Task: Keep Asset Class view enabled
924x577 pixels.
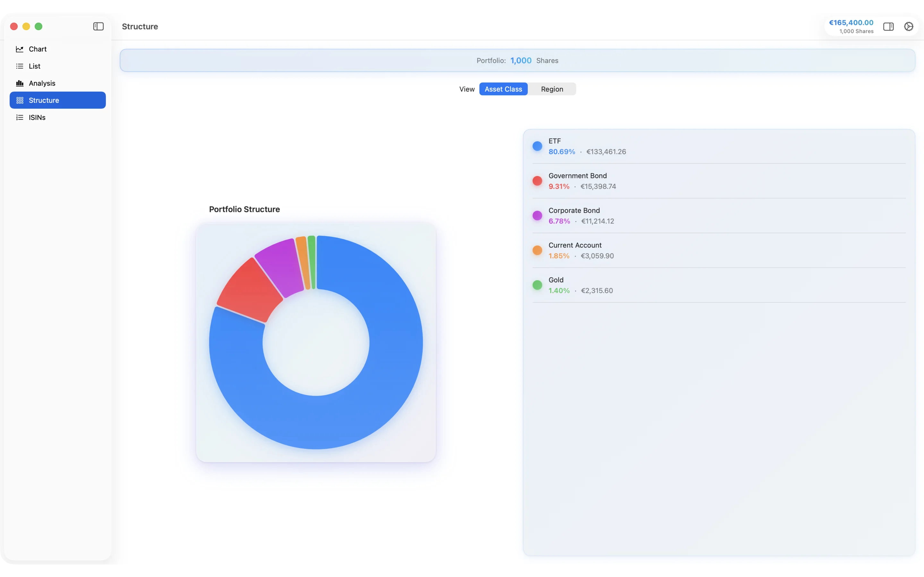Action: pos(503,89)
